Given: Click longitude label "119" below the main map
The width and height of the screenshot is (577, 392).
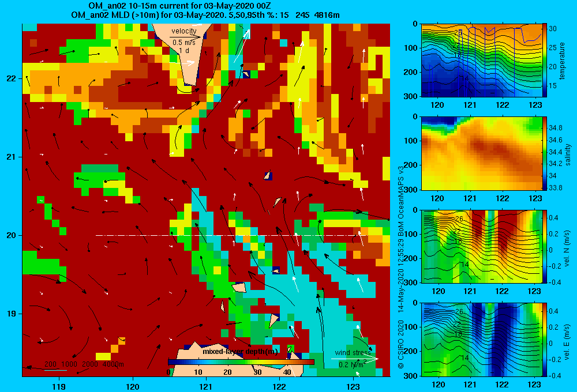Looking at the screenshot, I should (59, 386).
